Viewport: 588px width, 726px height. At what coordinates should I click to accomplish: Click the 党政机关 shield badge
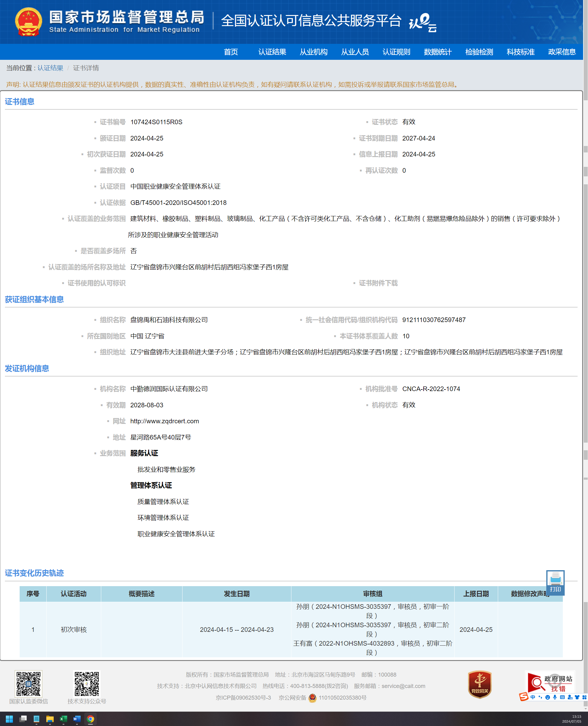[480, 684]
